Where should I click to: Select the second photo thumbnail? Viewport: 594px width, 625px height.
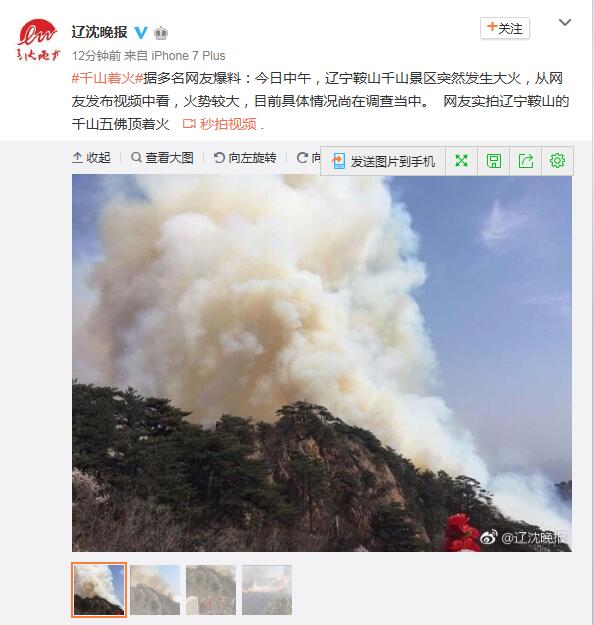click(155, 590)
